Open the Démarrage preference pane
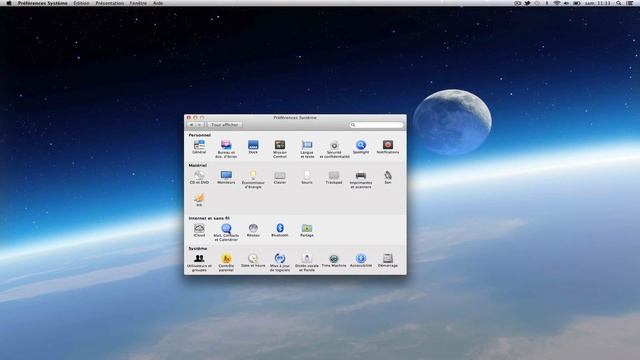The width and height of the screenshot is (640, 360). tap(388, 260)
